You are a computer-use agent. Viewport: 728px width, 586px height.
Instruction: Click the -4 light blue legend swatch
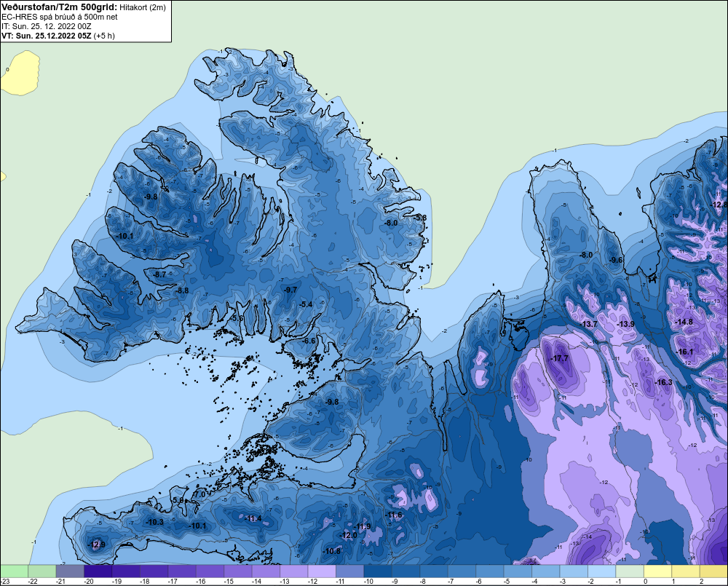tap(545, 571)
